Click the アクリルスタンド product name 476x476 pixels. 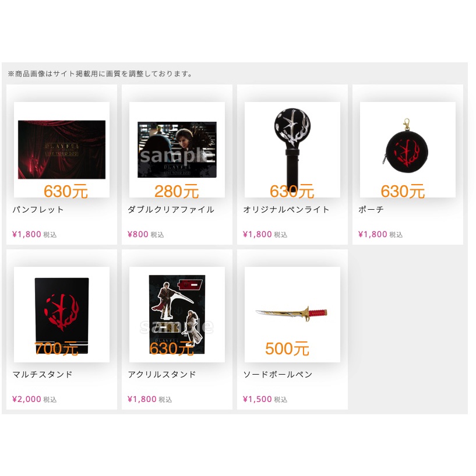162,374
